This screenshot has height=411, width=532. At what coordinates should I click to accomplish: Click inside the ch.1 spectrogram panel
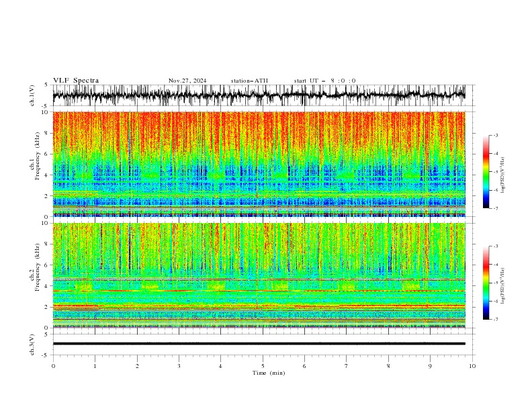[259, 164]
